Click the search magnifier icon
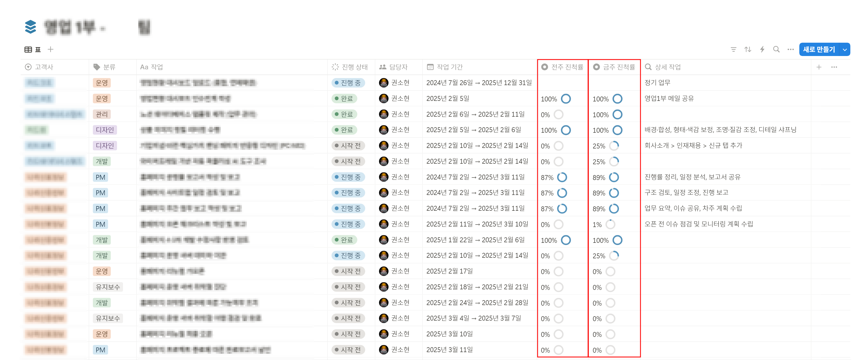 776,49
